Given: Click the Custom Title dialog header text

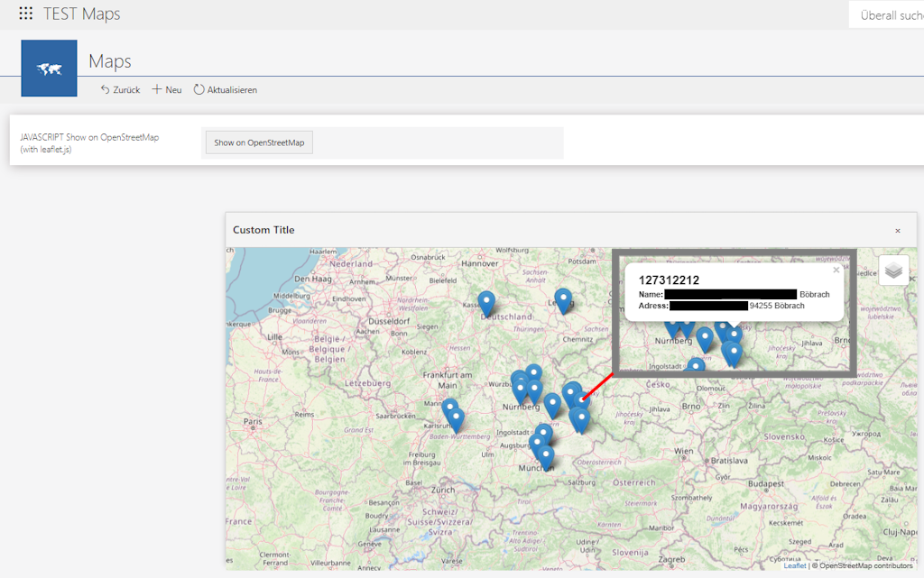Looking at the screenshot, I should pyautogui.click(x=263, y=230).
